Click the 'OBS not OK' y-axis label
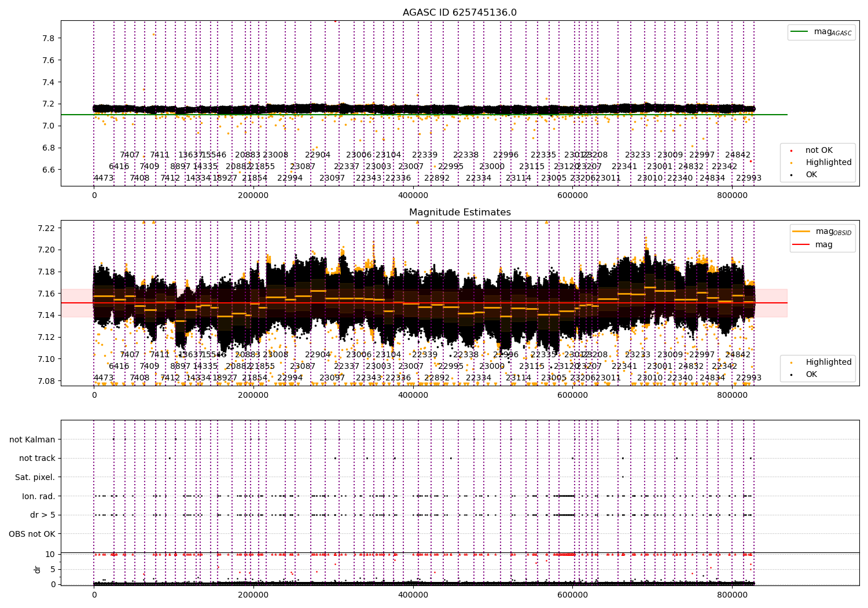Image resolution: width=868 pixels, height=608 pixels. tap(32, 534)
